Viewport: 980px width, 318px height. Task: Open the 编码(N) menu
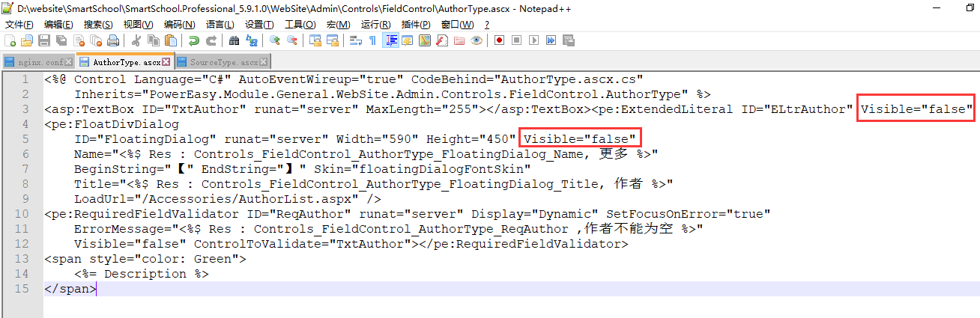tap(179, 25)
